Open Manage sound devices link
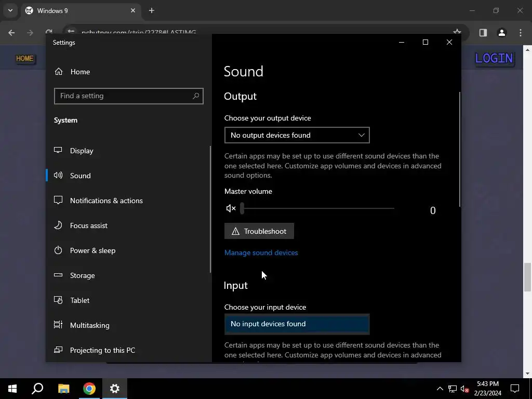532x399 pixels. (x=261, y=252)
